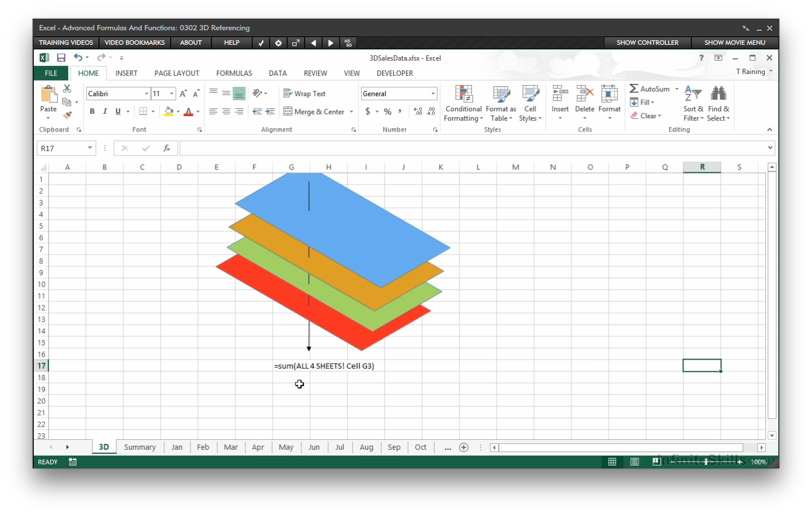Click SHOW MOVIE MENU
Image resolution: width=812 pixels, height=515 pixels.
click(x=735, y=43)
